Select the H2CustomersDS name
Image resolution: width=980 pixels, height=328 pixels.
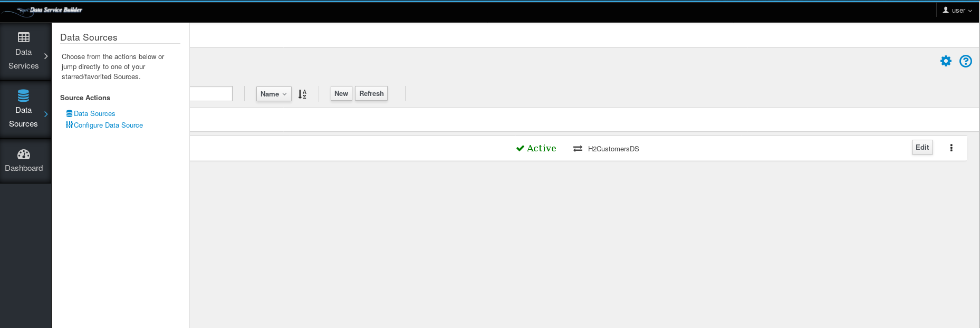[613, 149]
